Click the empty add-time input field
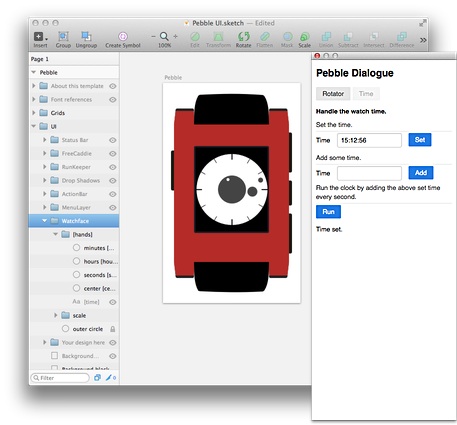 [369, 173]
